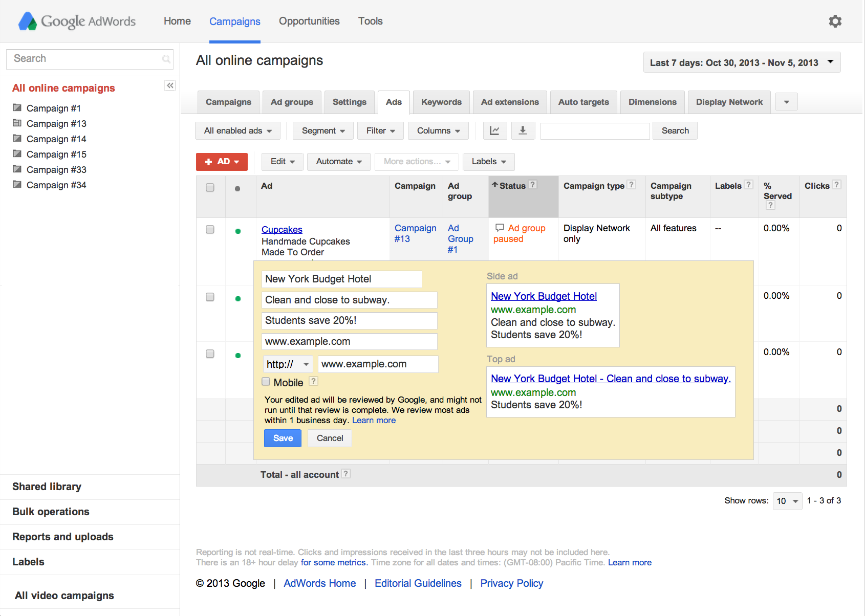Go to the Dimensions tab
The image size is (865, 616).
[x=653, y=102]
